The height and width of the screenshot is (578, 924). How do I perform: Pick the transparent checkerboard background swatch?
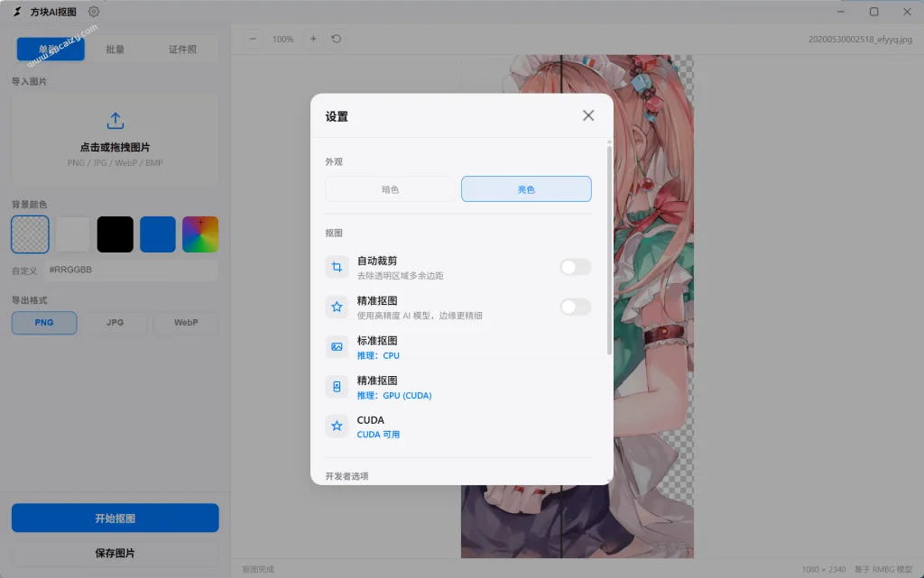30,234
